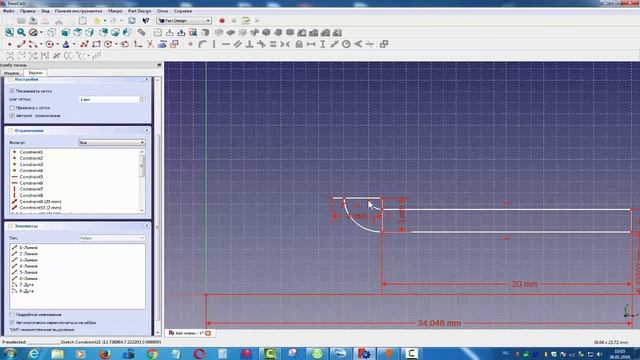Viewport: 640px width, 360px height.
Task: Open the draw style dropdown arrow
Action: (x=41, y=33)
